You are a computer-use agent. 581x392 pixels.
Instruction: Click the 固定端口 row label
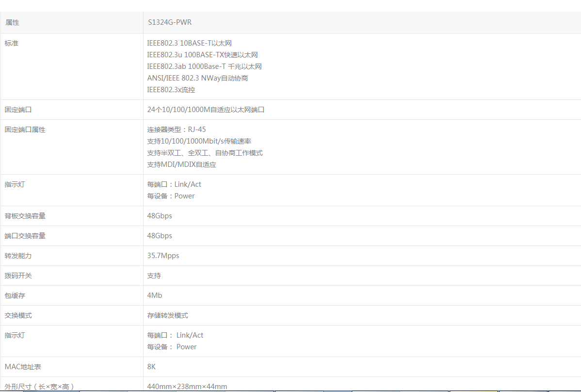click(x=18, y=110)
